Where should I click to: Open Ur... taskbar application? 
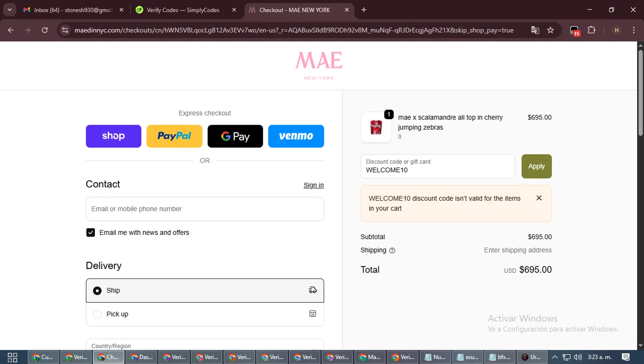pos(532,357)
